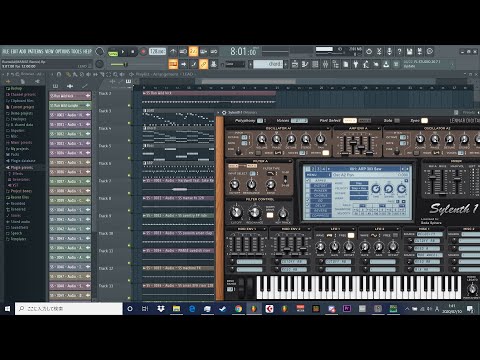Toggle Sylenth1 Solo button
This screenshot has width=480, height=360.
pyautogui.click(x=397, y=120)
